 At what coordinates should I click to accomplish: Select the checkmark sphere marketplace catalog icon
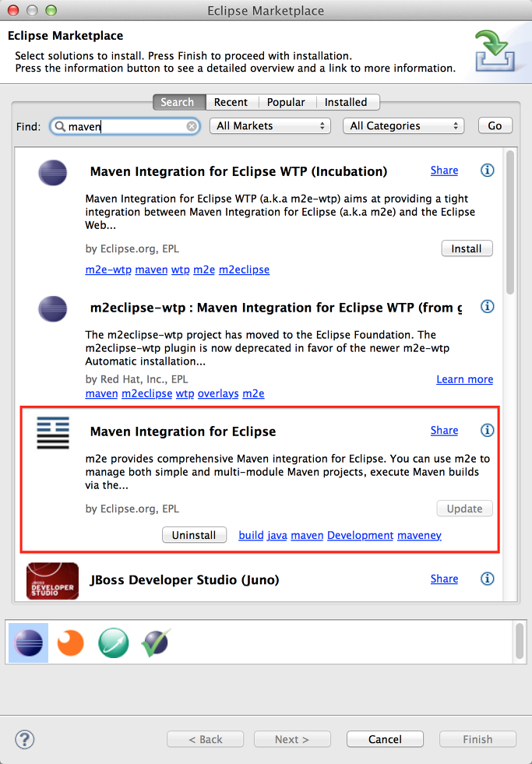[156, 643]
